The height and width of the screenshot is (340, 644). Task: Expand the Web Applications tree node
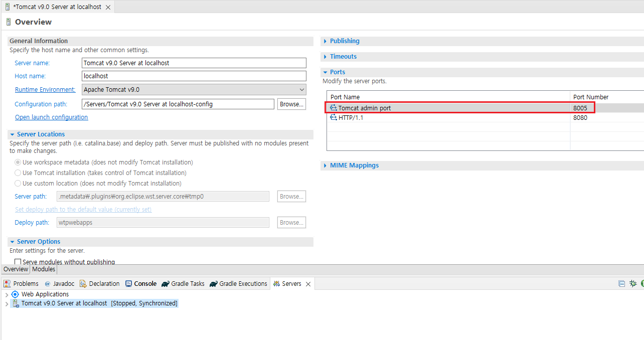click(x=7, y=295)
